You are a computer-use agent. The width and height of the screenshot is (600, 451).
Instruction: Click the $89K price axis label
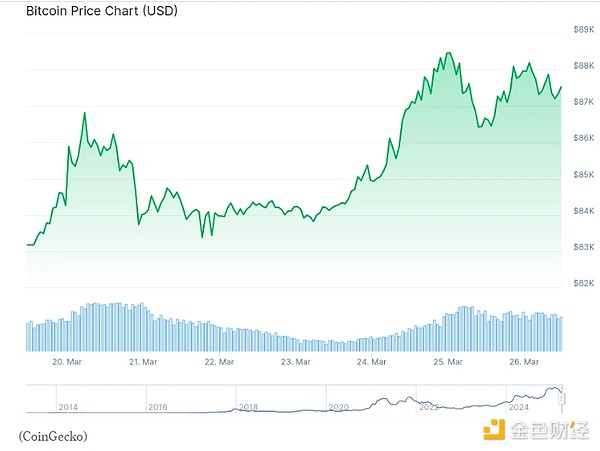(582, 30)
